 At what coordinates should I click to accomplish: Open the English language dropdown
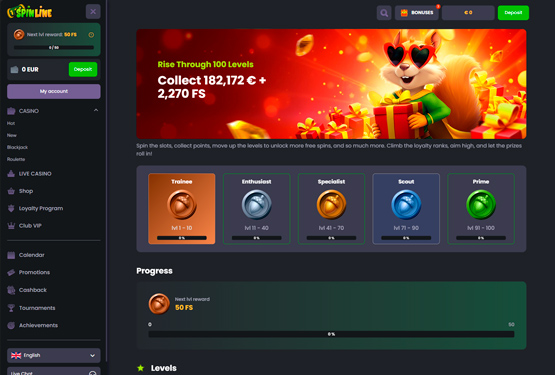54,356
